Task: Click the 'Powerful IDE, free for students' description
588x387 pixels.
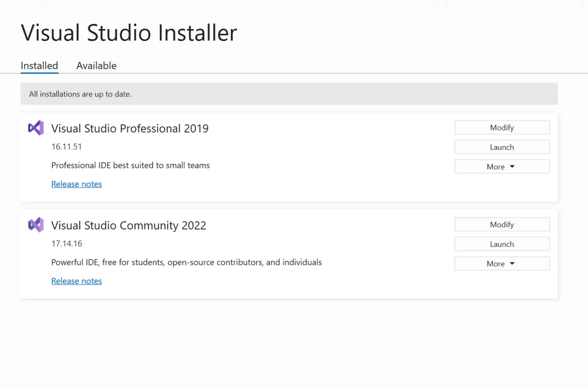Action: 186,262
